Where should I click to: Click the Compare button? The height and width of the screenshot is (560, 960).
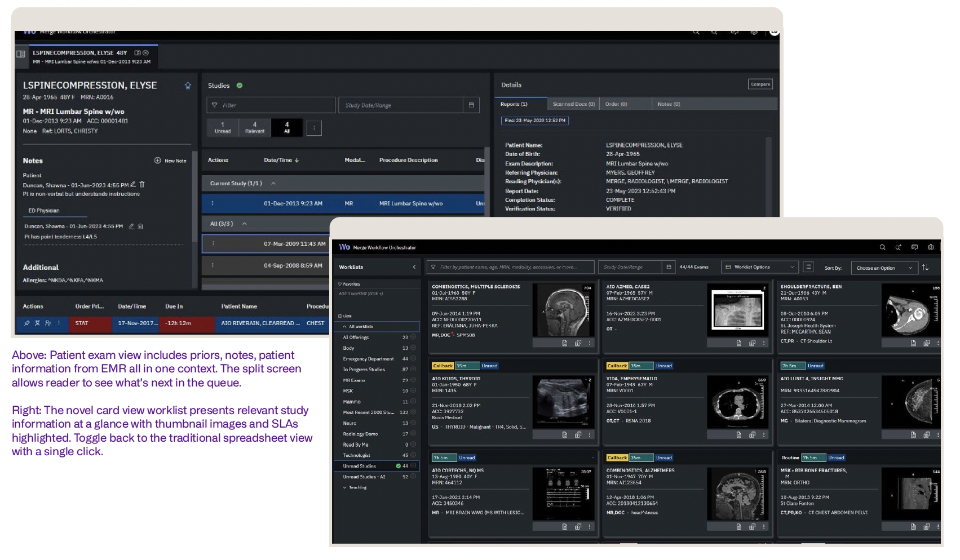[x=760, y=85]
